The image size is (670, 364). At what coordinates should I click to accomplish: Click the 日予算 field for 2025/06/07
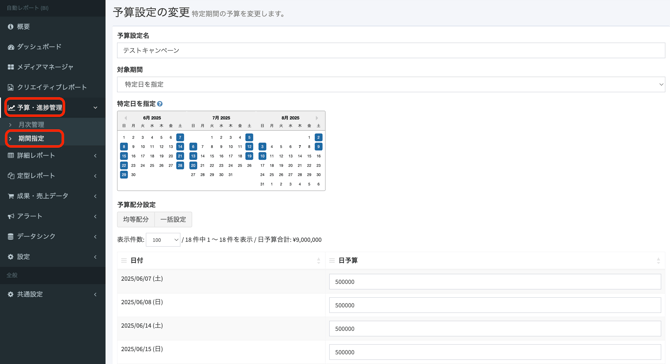[495, 282]
